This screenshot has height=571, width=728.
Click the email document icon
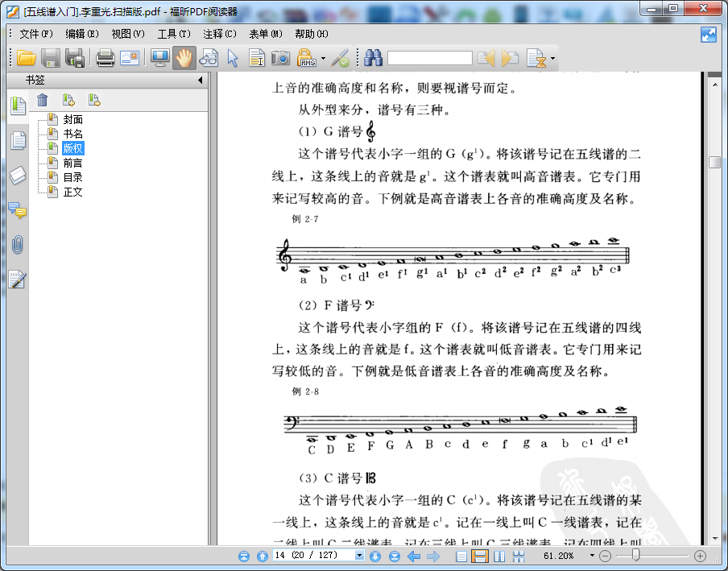coord(130,58)
